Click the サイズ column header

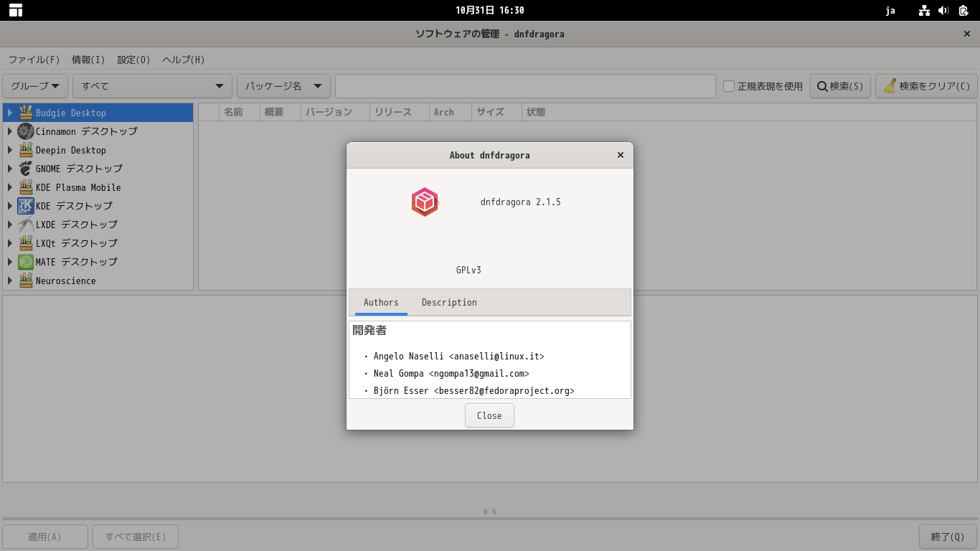pos(496,112)
